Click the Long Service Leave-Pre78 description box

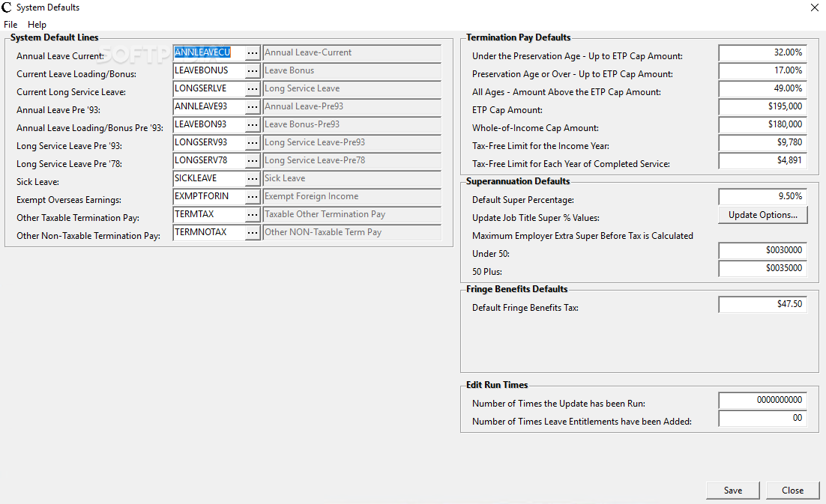(352, 160)
